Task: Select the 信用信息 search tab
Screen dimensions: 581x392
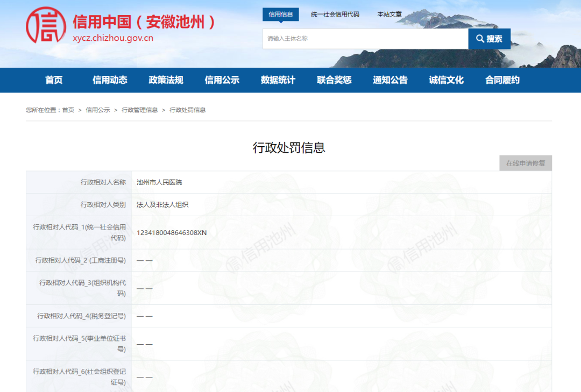Action: pyautogui.click(x=280, y=15)
